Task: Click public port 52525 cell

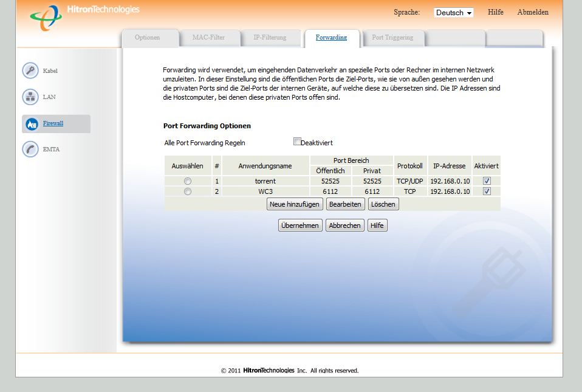Action: [330, 181]
